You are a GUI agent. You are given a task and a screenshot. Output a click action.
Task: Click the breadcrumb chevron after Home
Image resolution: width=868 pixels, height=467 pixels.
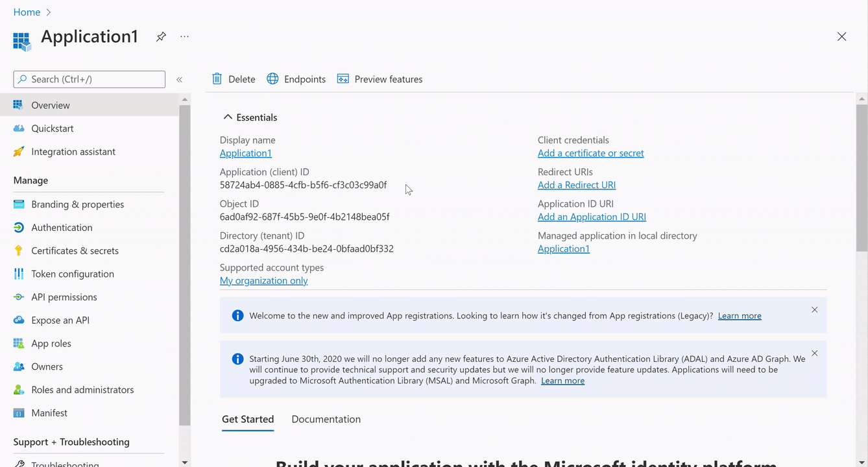pyautogui.click(x=49, y=12)
